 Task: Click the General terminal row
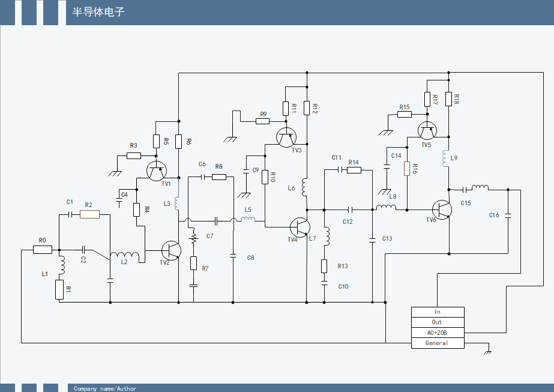coord(438,343)
